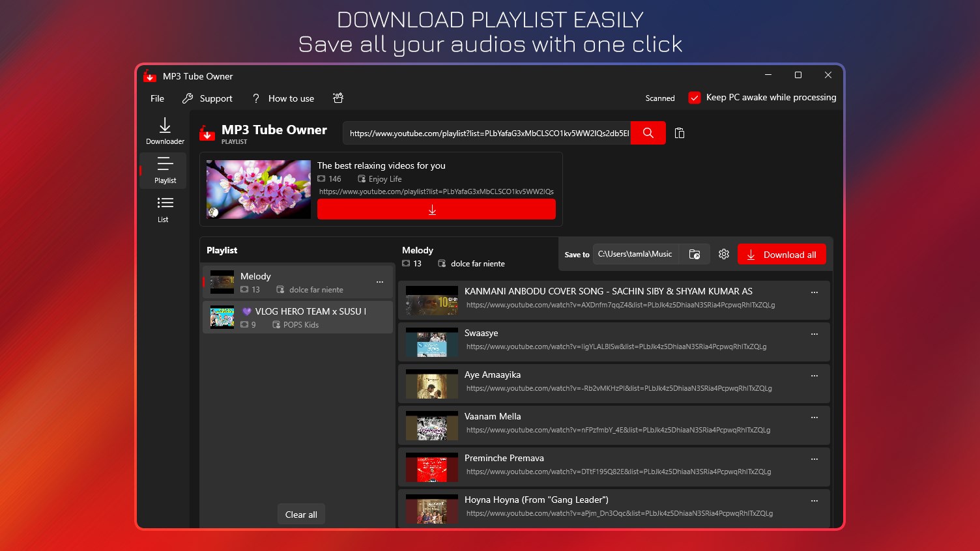
Task: Uncheck Keep PC awake while processing
Action: pos(694,97)
